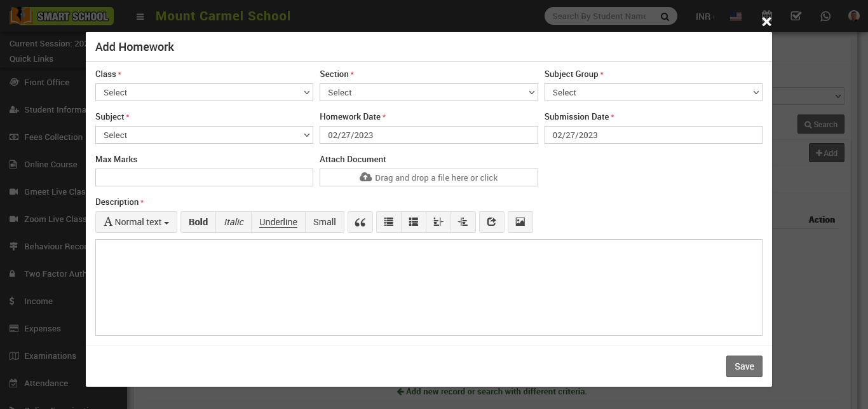Open the Section dropdown
The height and width of the screenshot is (409, 868).
coord(428,92)
